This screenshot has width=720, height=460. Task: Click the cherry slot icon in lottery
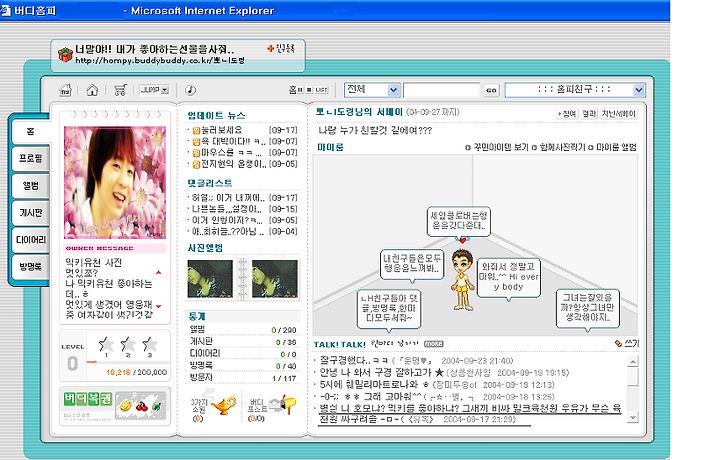coord(141,406)
